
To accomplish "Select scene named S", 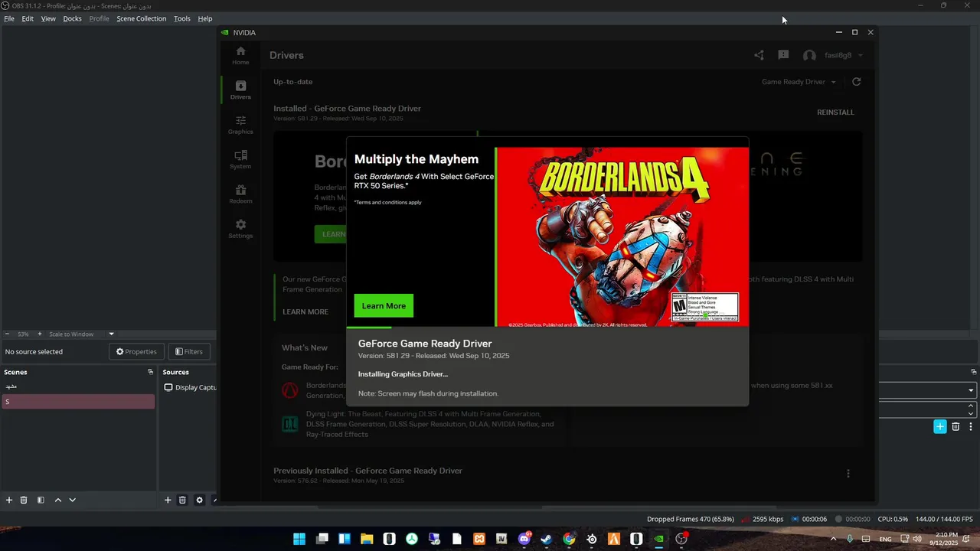I will 77,402.
